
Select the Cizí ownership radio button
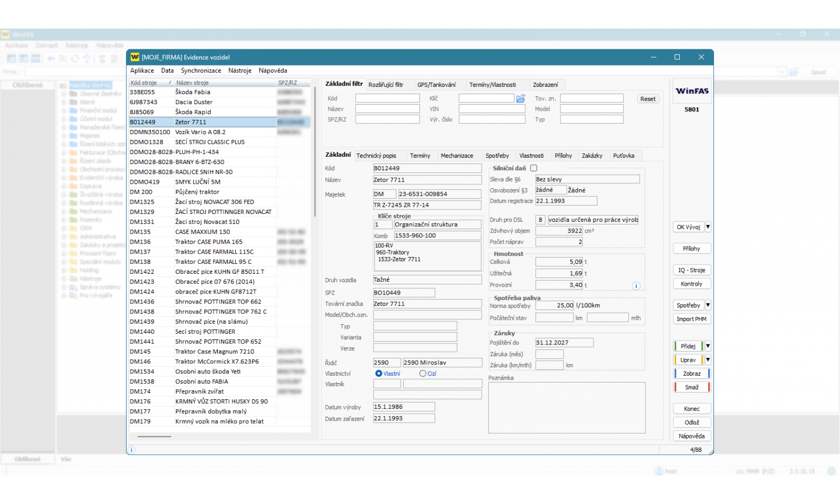(423, 374)
